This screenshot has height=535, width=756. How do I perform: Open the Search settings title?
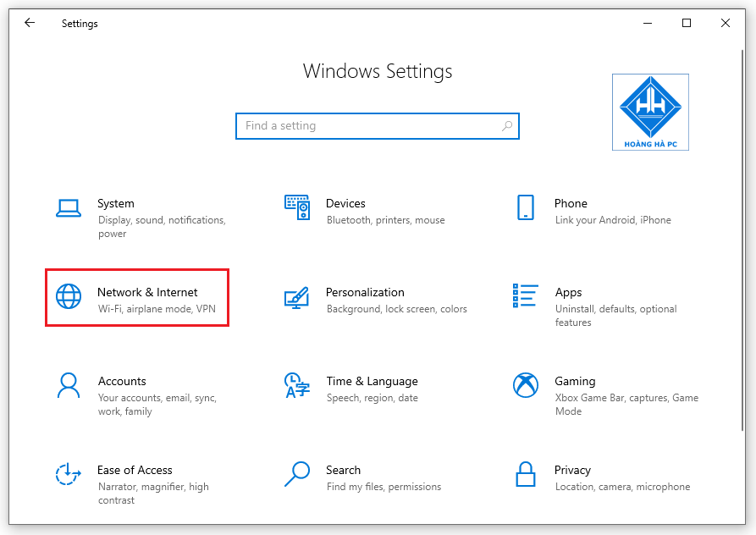point(343,470)
